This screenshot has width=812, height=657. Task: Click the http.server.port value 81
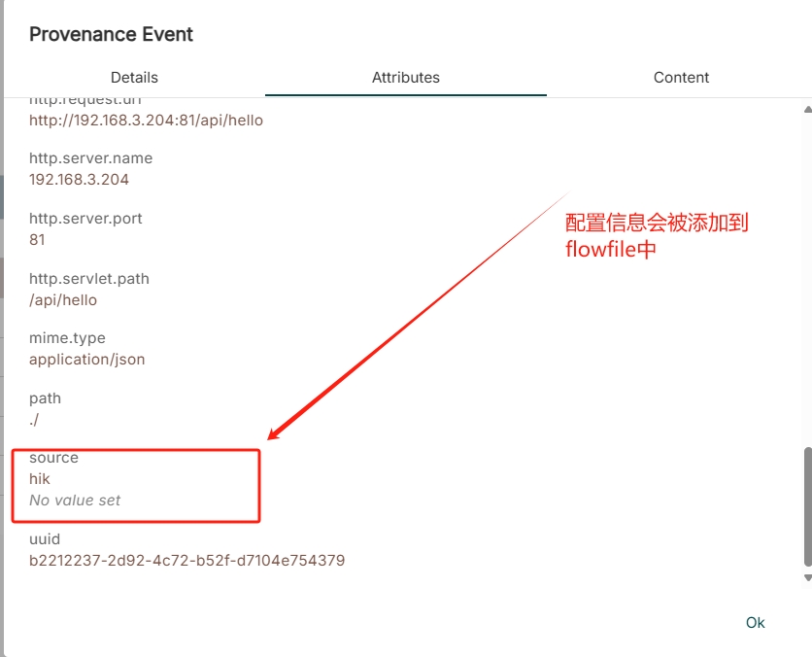pyautogui.click(x=37, y=240)
